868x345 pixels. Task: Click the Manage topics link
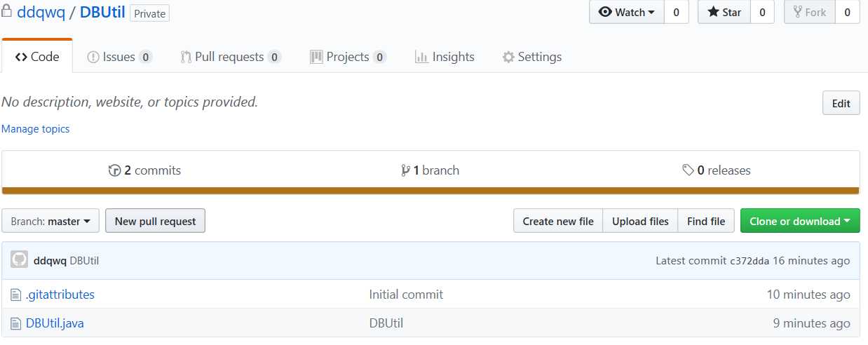tap(35, 129)
